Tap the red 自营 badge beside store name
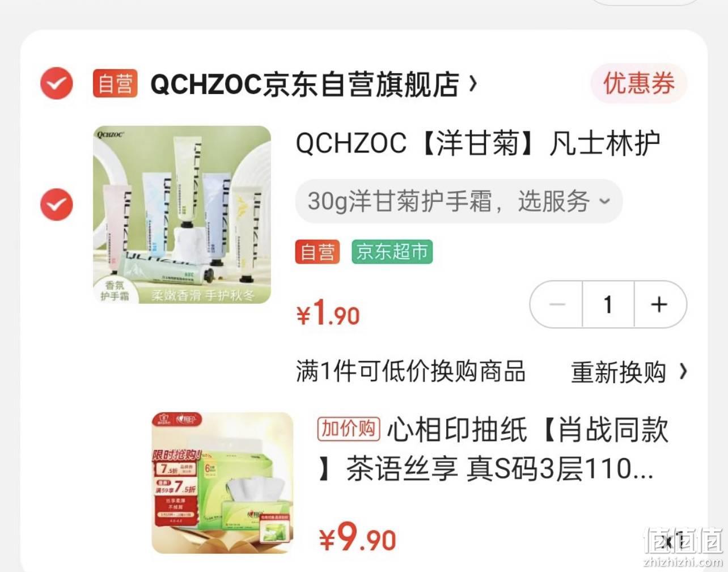Image resolution: width=728 pixels, height=572 pixels. 115,84
